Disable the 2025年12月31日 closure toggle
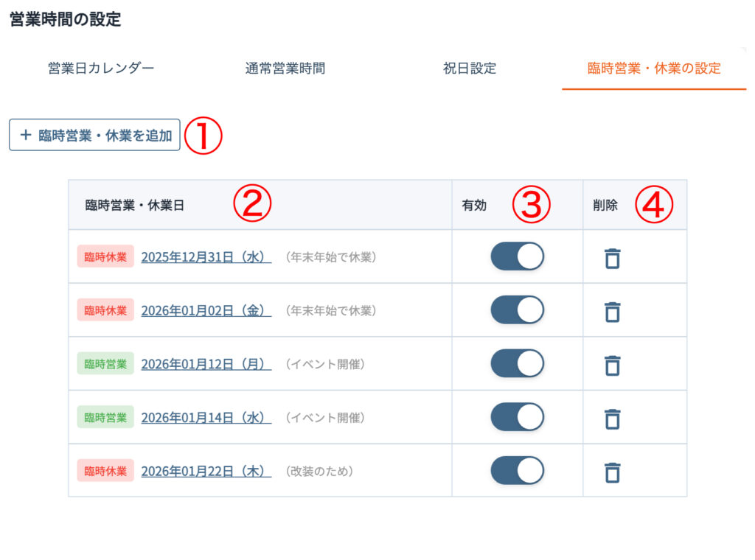The height and width of the screenshot is (560, 755). coord(518,256)
